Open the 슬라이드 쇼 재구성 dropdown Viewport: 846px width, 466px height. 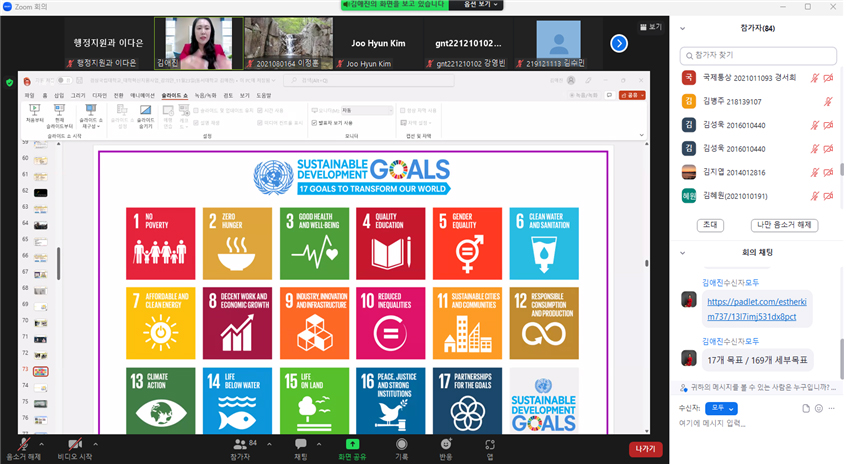click(x=91, y=116)
